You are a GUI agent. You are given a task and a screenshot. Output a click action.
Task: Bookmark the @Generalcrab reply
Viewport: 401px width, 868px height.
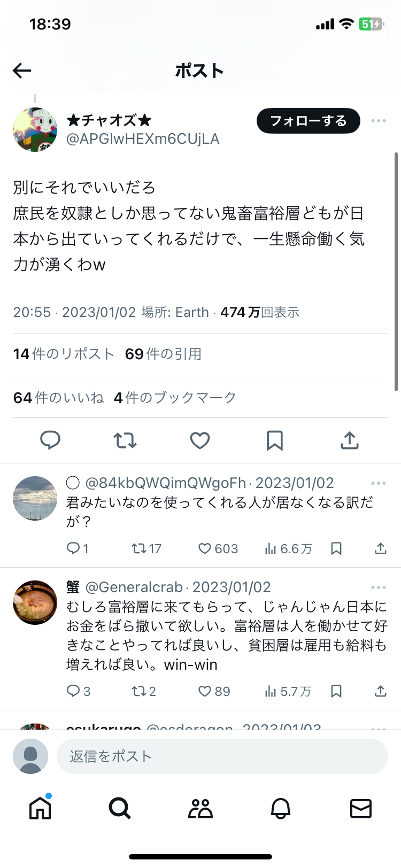[x=336, y=692]
